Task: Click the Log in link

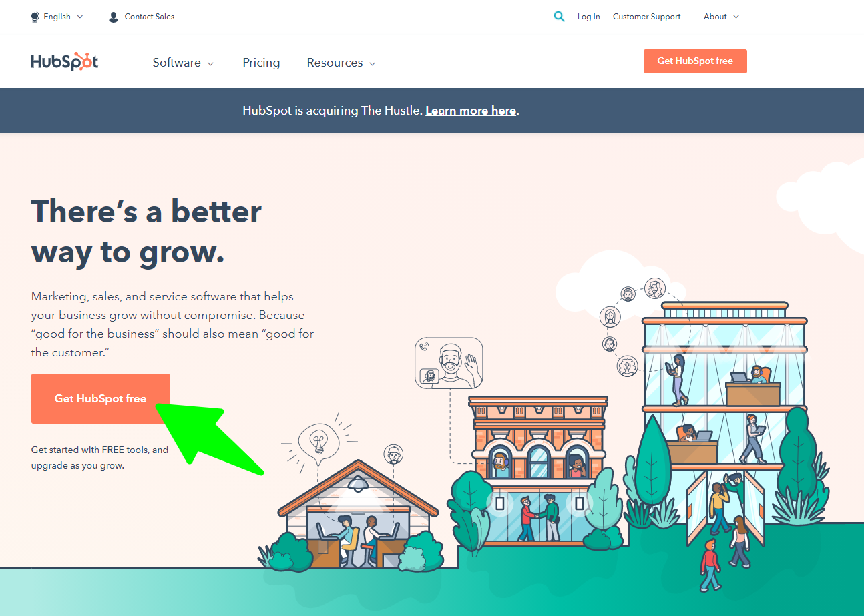Action: point(588,16)
